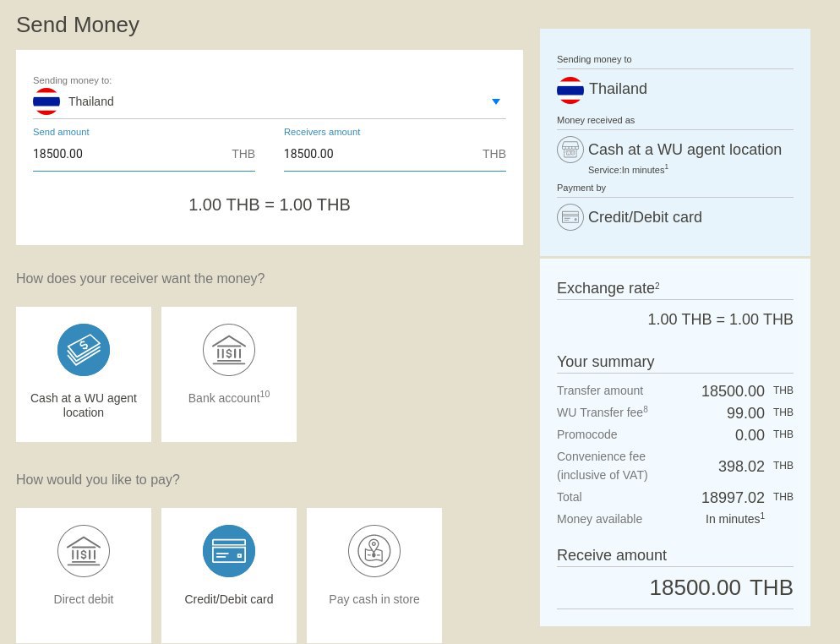The height and width of the screenshot is (644, 840).
Task: Click the Money available In minutes value
Action: click(x=734, y=519)
